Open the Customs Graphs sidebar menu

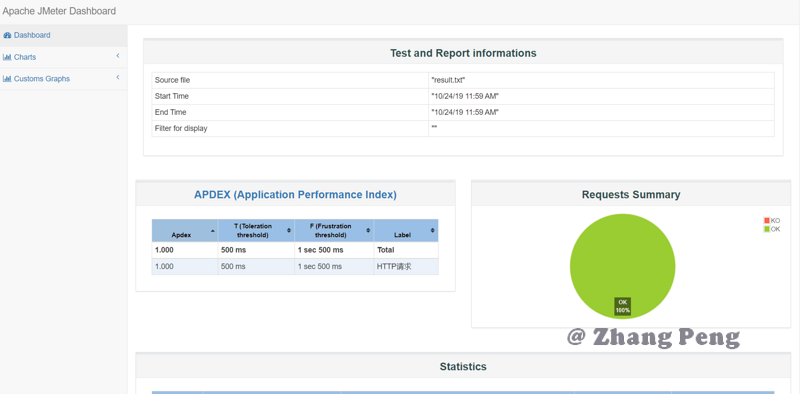click(63, 79)
